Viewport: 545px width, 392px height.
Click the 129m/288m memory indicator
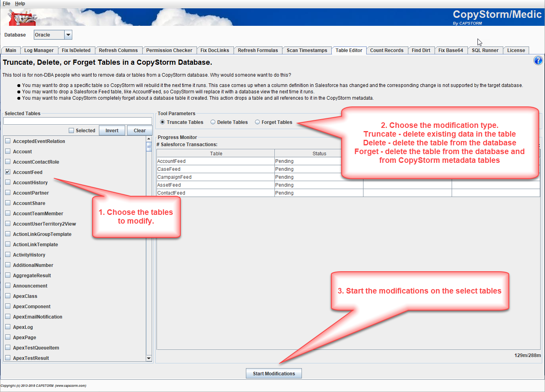click(x=528, y=355)
